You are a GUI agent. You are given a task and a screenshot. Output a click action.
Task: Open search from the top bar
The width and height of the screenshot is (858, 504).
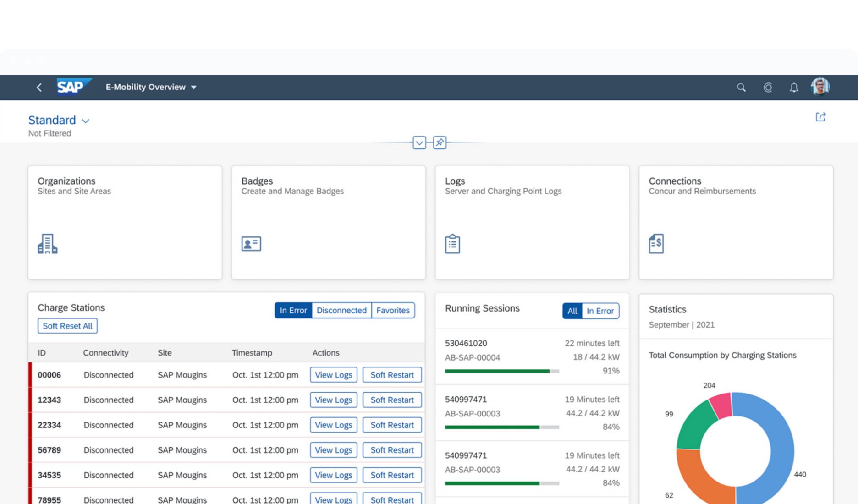[741, 87]
